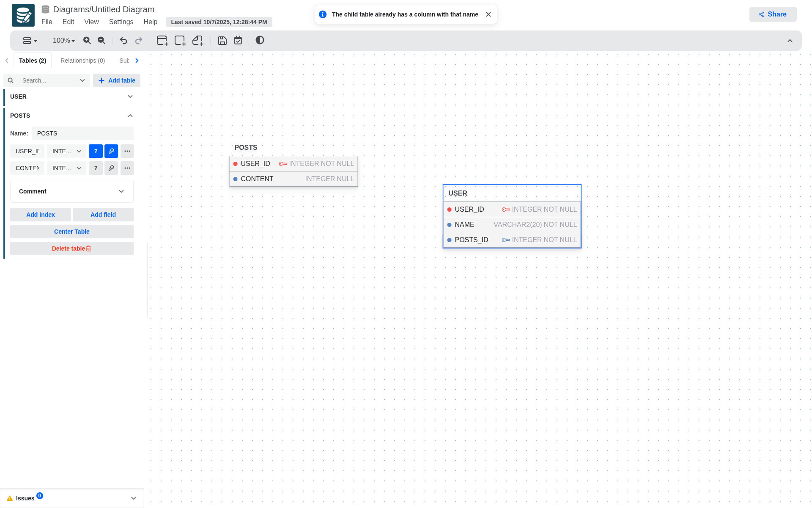Click the red USER_ID dot in POSTS
The image size is (812, 508).
coord(236,164)
